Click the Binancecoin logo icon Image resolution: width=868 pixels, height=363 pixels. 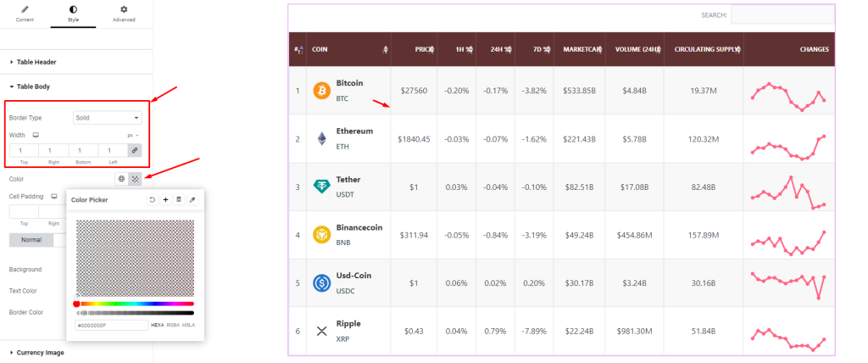tap(321, 235)
